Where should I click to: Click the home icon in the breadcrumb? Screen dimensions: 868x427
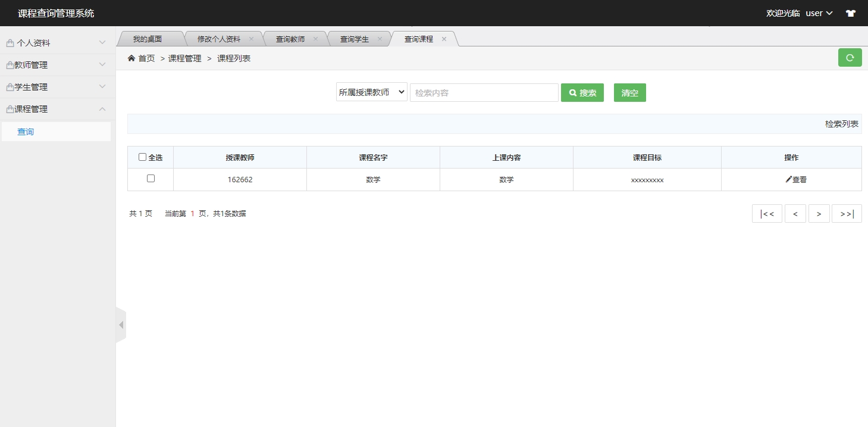point(131,58)
